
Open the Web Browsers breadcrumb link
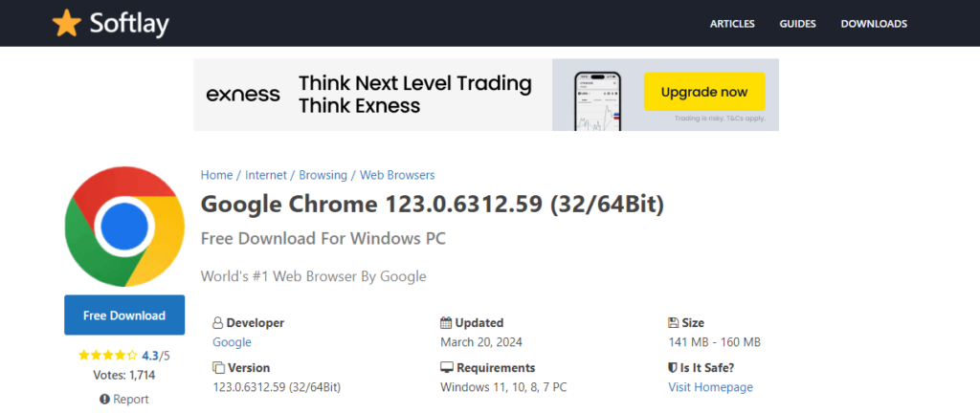397,175
